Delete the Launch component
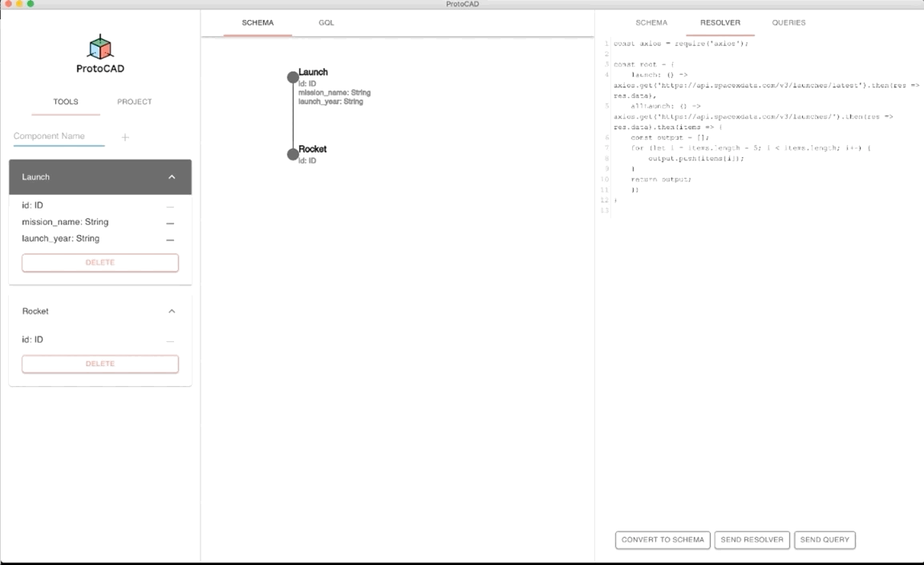Image resolution: width=924 pixels, height=565 pixels. point(100,263)
